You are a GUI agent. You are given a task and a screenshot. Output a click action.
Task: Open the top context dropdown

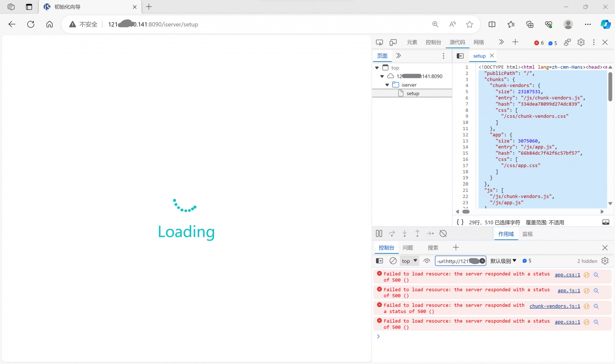click(x=409, y=261)
